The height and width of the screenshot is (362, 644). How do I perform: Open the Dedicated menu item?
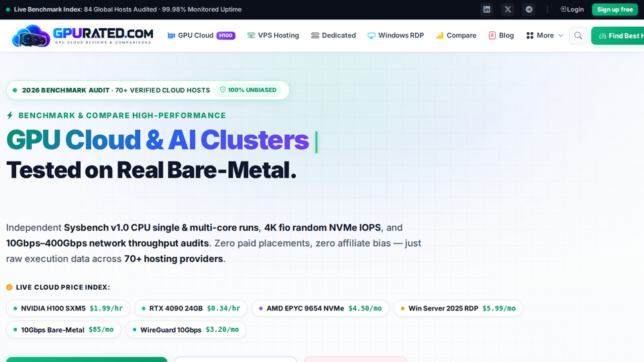pyautogui.click(x=333, y=36)
